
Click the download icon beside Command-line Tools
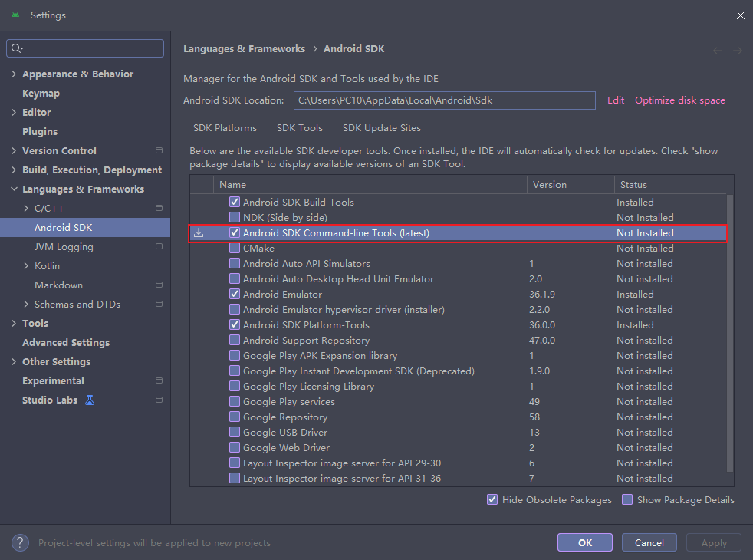[199, 233]
